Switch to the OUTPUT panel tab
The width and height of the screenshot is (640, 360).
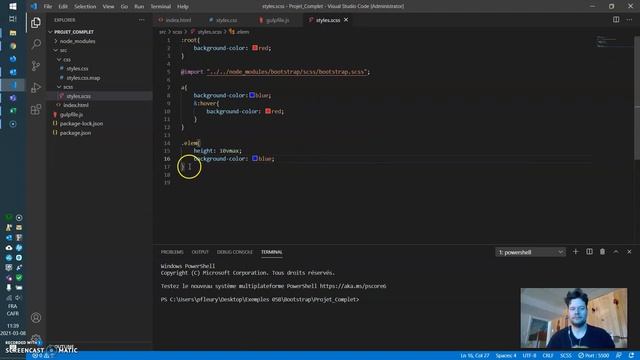pos(200,252)
